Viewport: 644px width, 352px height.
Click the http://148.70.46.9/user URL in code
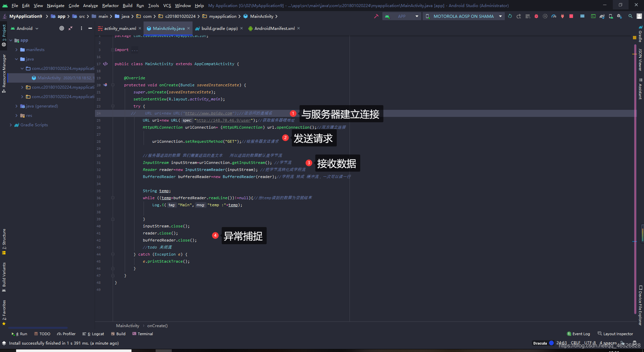point(223,120)
